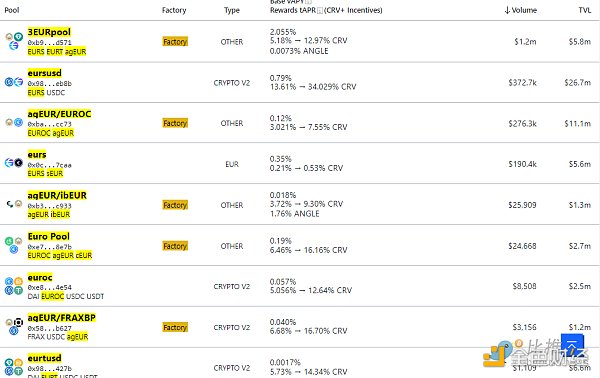Click the Type column header
Screen dimensions: 600x378
[232, 10]
